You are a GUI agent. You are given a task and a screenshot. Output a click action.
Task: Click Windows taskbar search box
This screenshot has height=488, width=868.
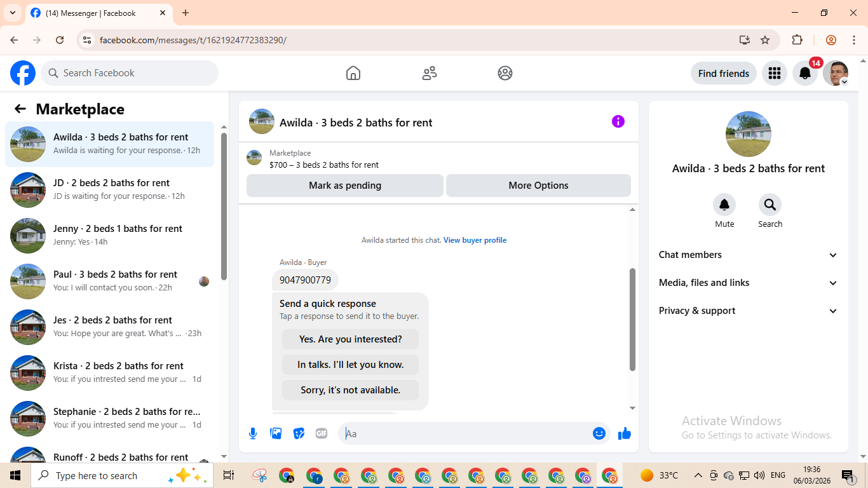121,475
